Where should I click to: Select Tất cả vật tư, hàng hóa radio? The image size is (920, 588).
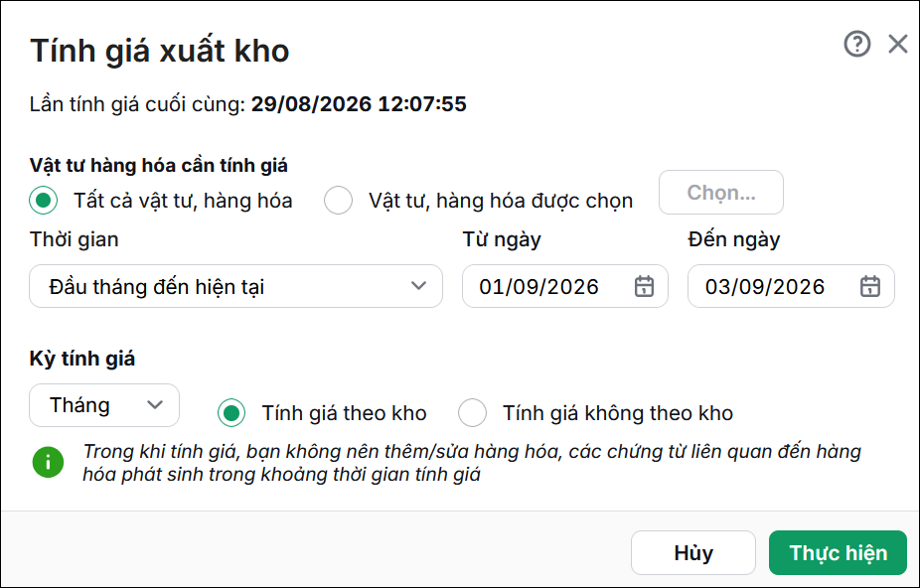tap(44, 201)
